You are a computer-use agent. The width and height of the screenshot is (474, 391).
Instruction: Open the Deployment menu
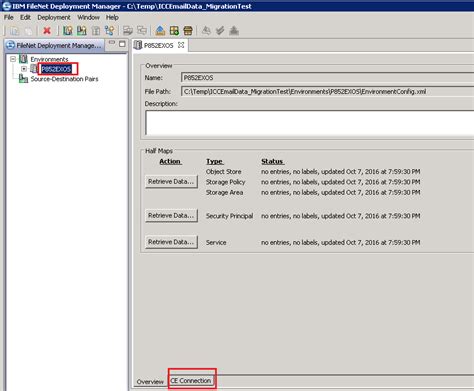click(x=54, y=17)
